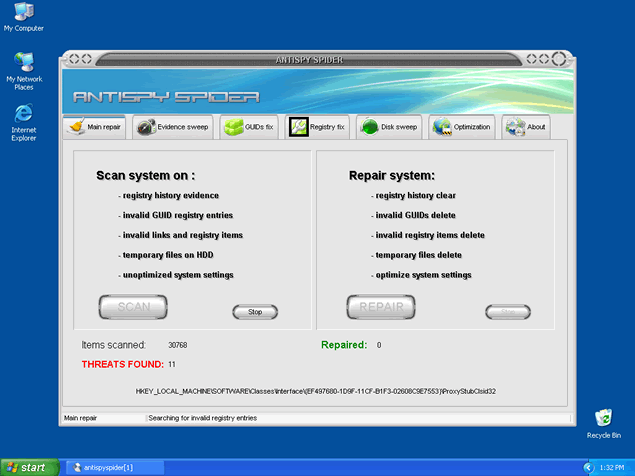
Task: Select the Registry fix tab icon
Action: [x=298, y=127]
